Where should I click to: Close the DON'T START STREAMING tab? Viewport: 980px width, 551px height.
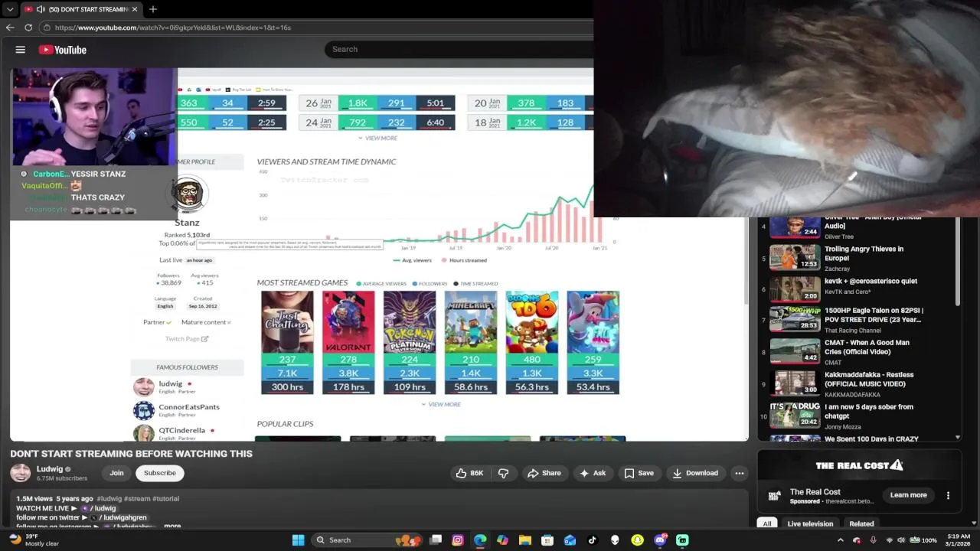[135, 9]
